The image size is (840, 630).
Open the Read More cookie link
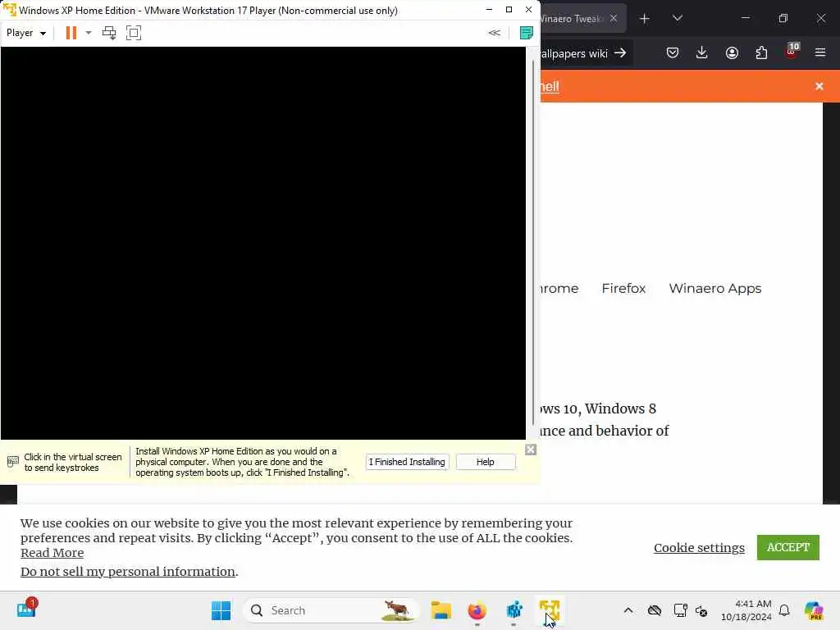[x=52, y=553]
